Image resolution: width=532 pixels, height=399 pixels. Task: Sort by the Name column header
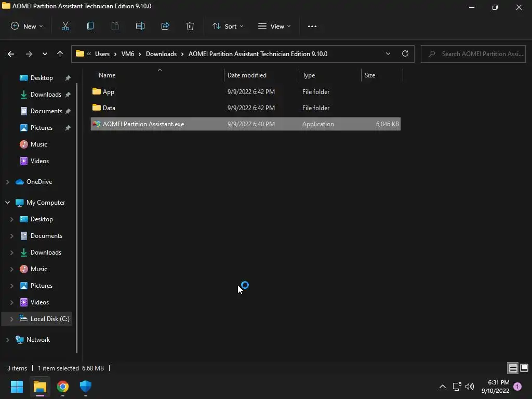[x=107, y=75]
